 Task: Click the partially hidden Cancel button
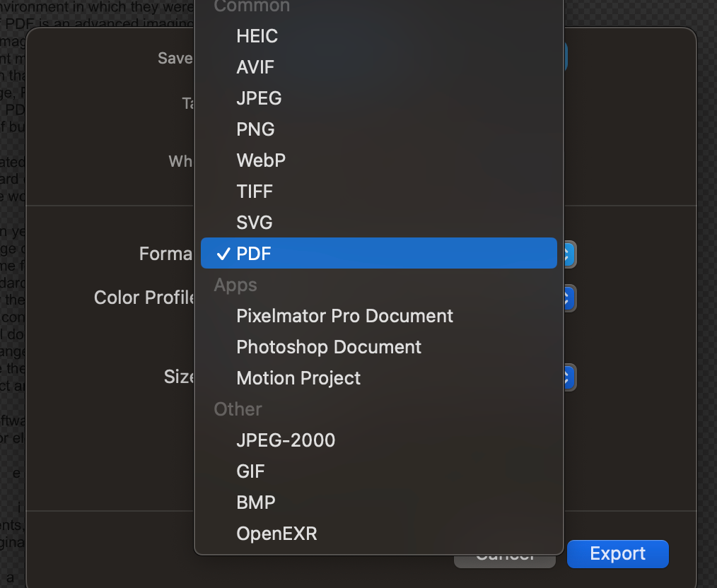(x=505, y=561)
